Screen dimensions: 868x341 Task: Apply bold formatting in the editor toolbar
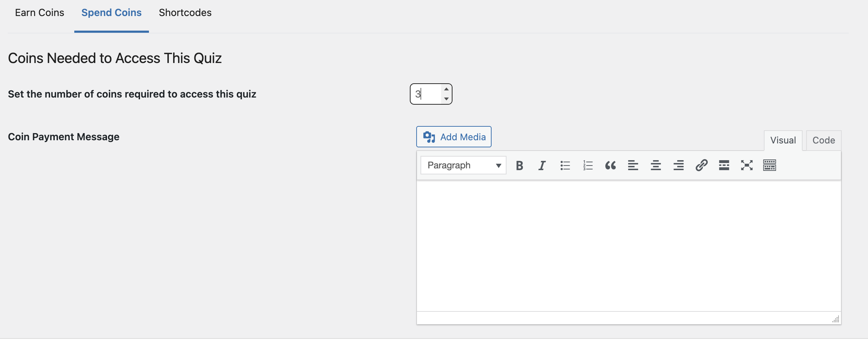click(x=519, y=166)
